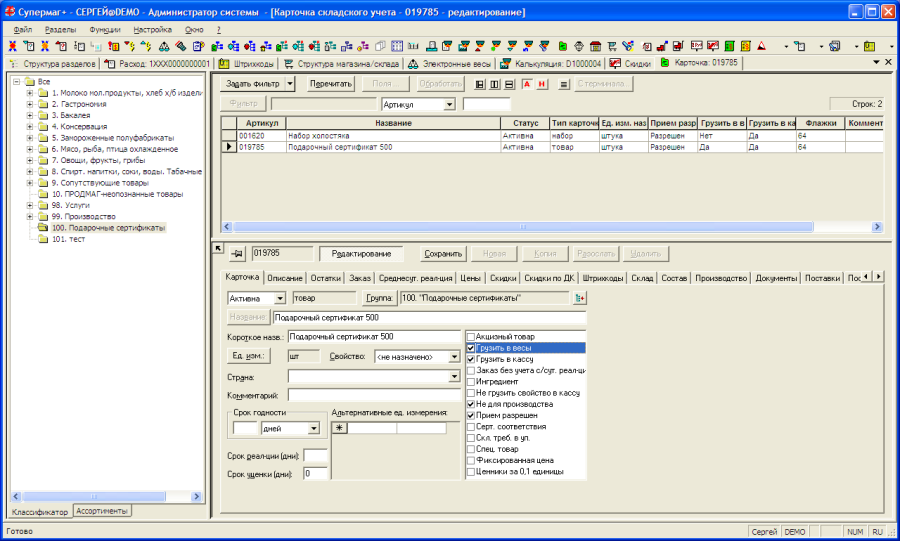
Task: Click the first red X icon in the toolbar
Action: click(x=12, y=46)
